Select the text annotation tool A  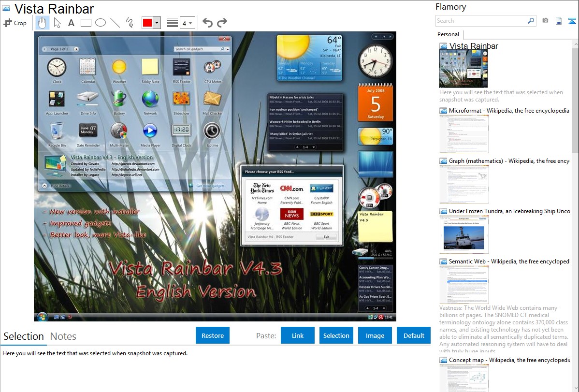coord(71,23)
